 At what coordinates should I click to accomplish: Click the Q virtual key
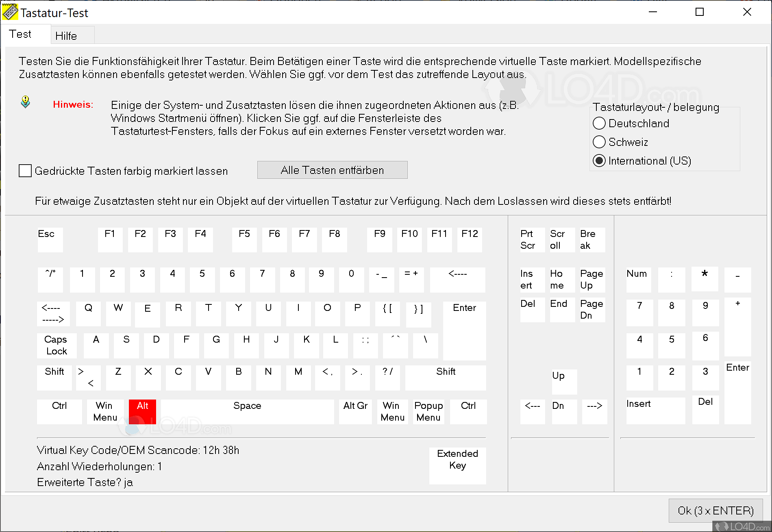[x=88, y=314]
